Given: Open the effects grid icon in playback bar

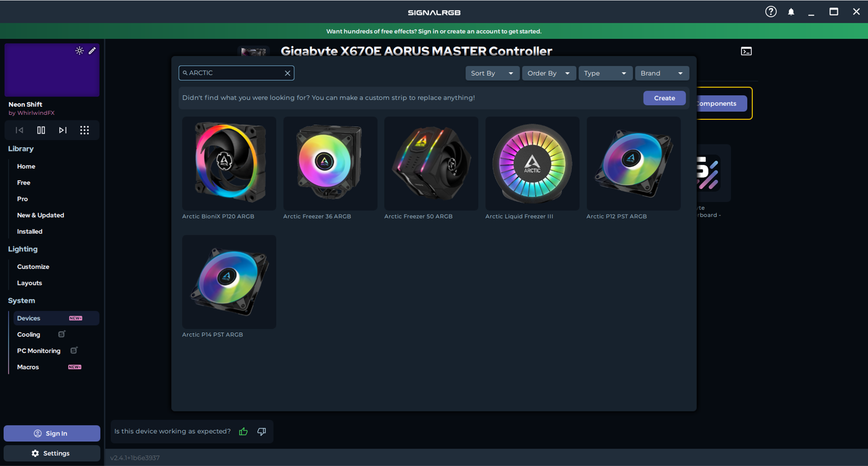Looking at the screenshot, I should point(84,130).
